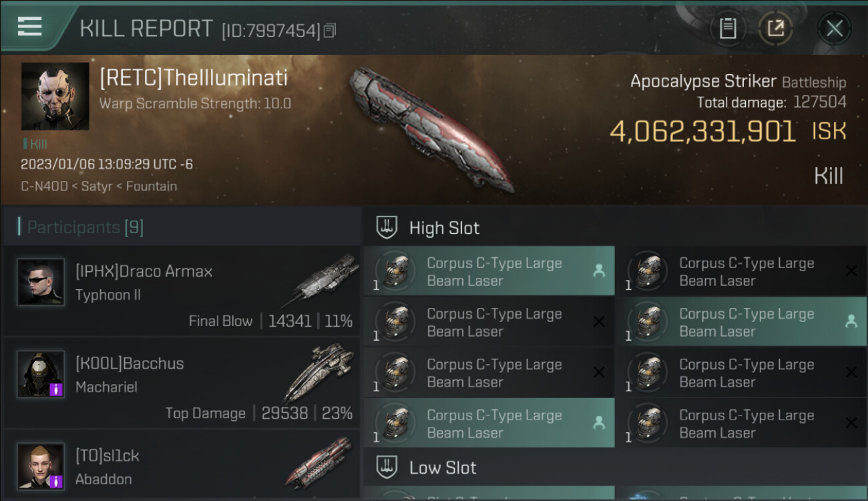Open the hamburger menu icon
The height and width of the screenshot is (501, 868).
click(x=29, y=27)
